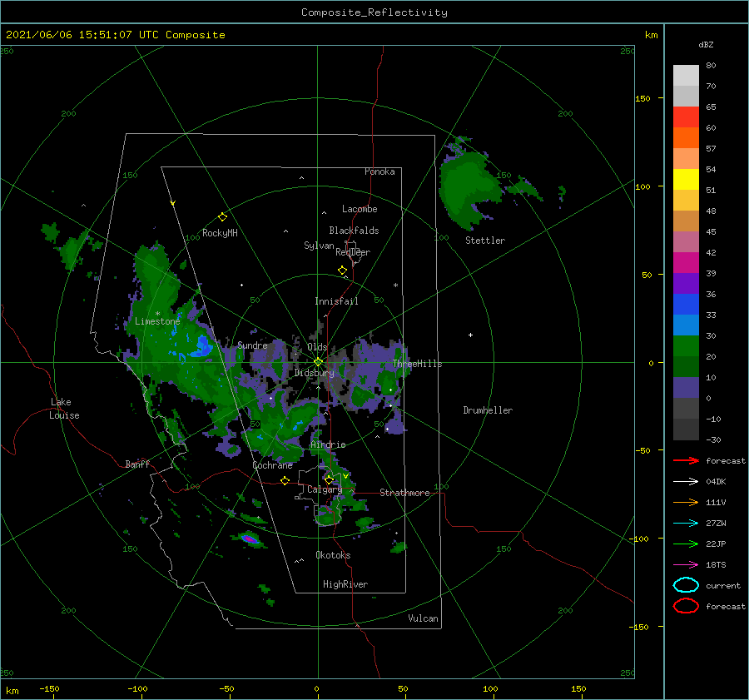Click the Innisfail town label

(336, 301)
